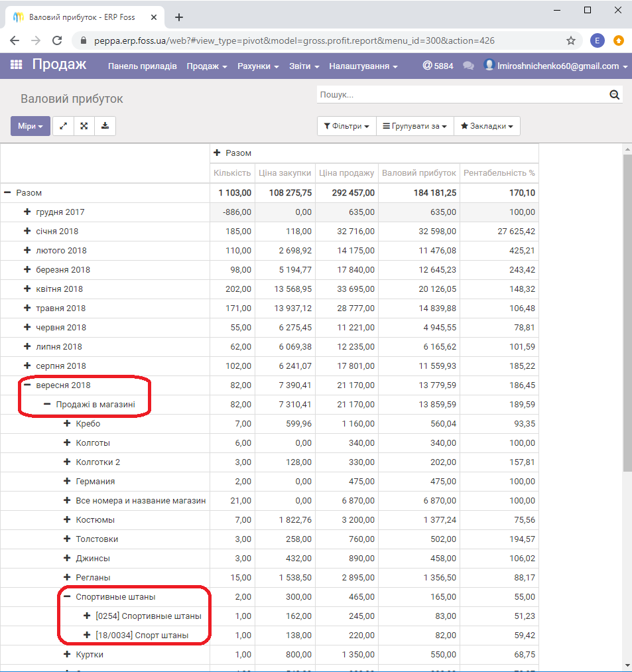Open a new browser tab
Screen dimensions: 632x672
click(x=179, y=17)
